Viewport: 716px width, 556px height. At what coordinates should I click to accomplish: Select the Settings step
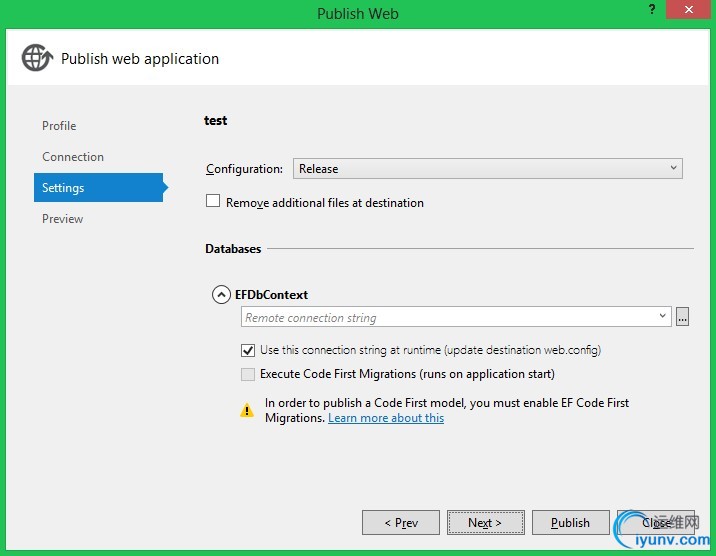(x=99, y=188)
